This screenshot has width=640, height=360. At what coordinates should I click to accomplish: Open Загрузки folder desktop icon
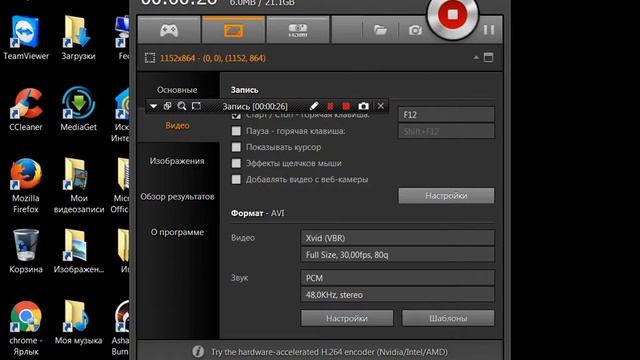click(x=78, y=38)
